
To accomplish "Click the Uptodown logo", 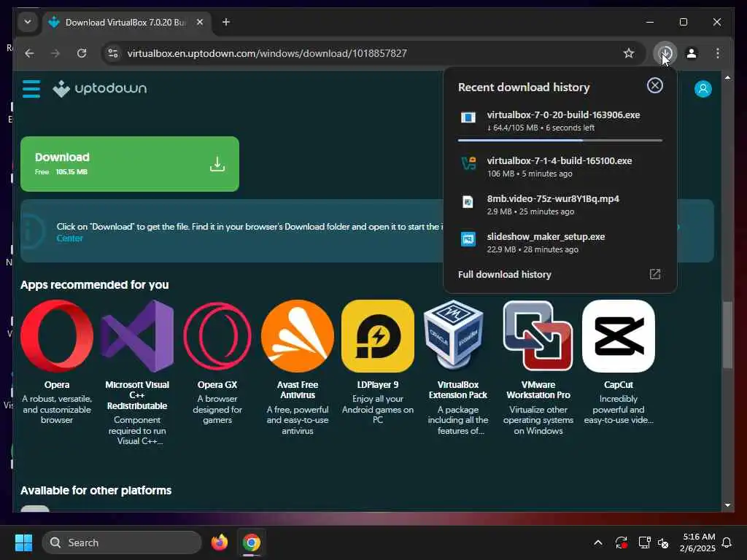I will point(99,88).
